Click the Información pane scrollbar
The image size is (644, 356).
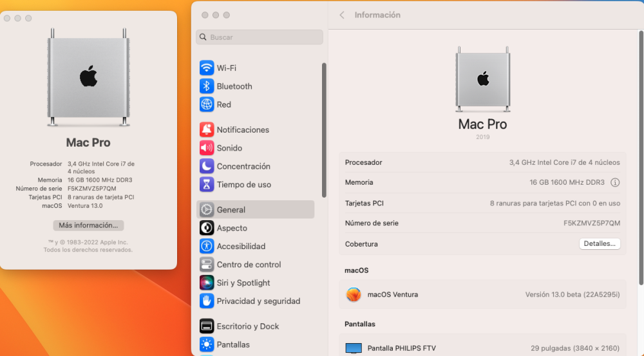[x=641, y=158]
